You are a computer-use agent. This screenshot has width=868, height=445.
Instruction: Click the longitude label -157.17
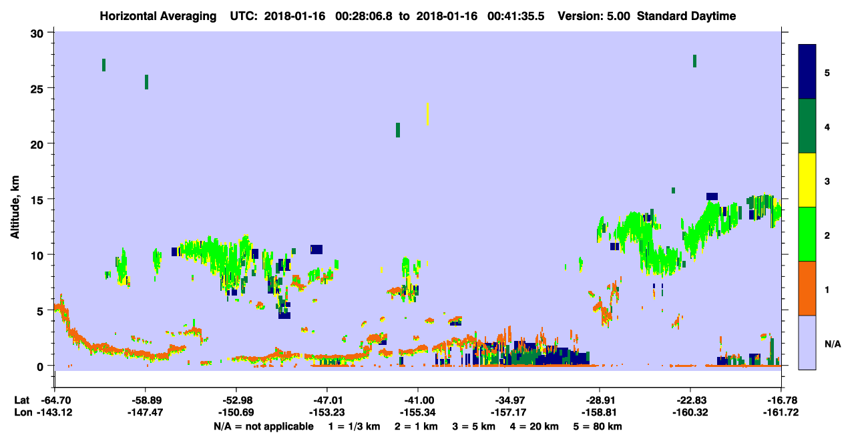(509, 413)
